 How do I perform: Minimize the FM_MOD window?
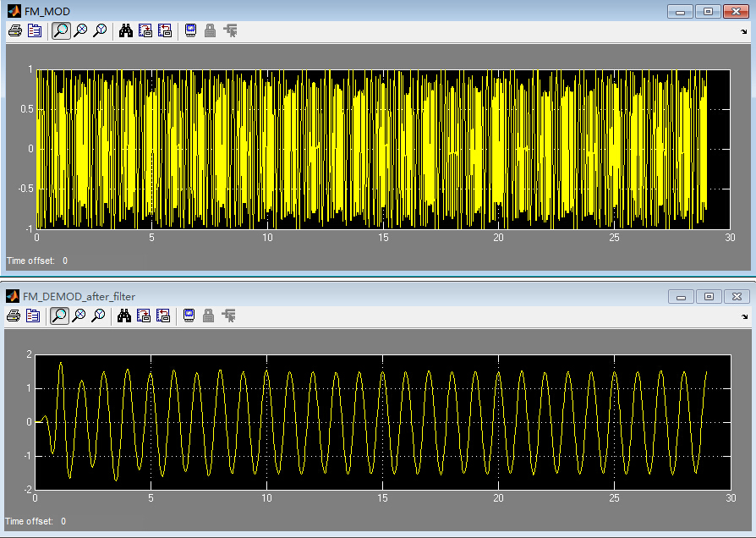click(x=680, y=12)
